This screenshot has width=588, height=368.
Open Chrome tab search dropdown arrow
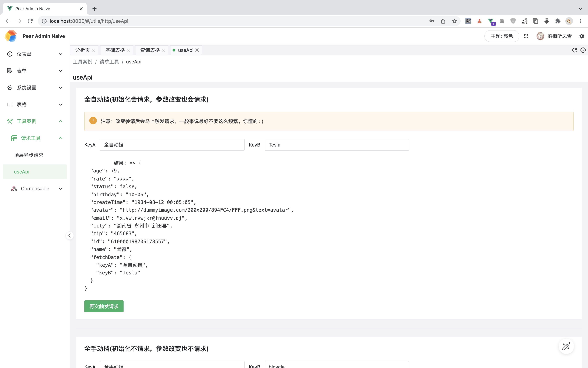pyautogui.click(x=580, y=9)
